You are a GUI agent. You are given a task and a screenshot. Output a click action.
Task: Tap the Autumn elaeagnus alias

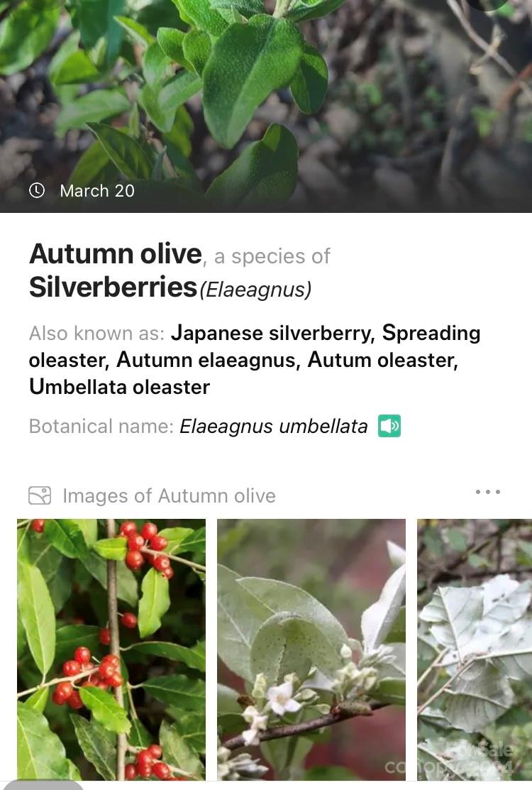click(x=209, y=360)
